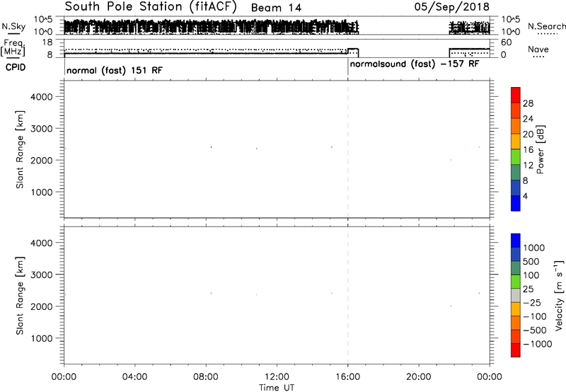Click the '04:00' time axis label
Viewport: 566px width, 392px height.
pyautogui.click(x=134, y=377)
